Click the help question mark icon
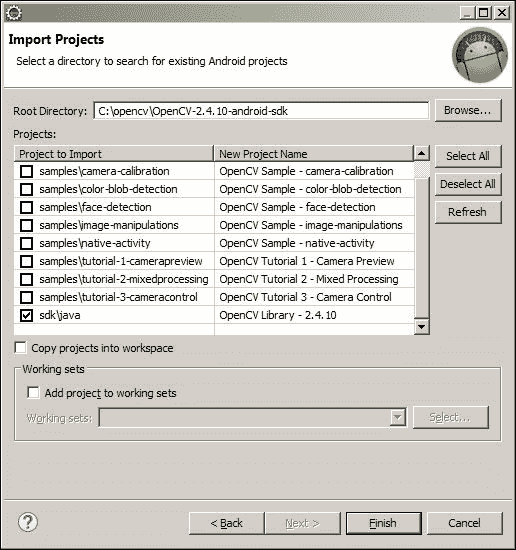Screen dimensions: 516x550 click(x=28, y=522)
